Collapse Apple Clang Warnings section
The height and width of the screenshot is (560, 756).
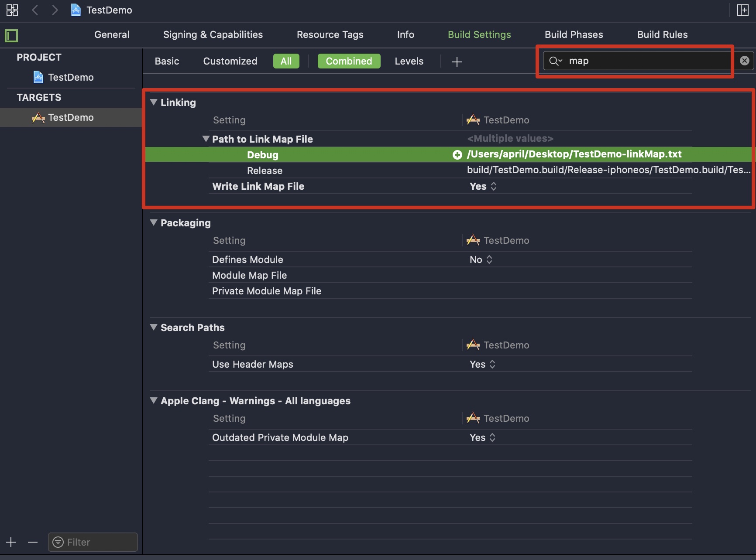[154, 400]
